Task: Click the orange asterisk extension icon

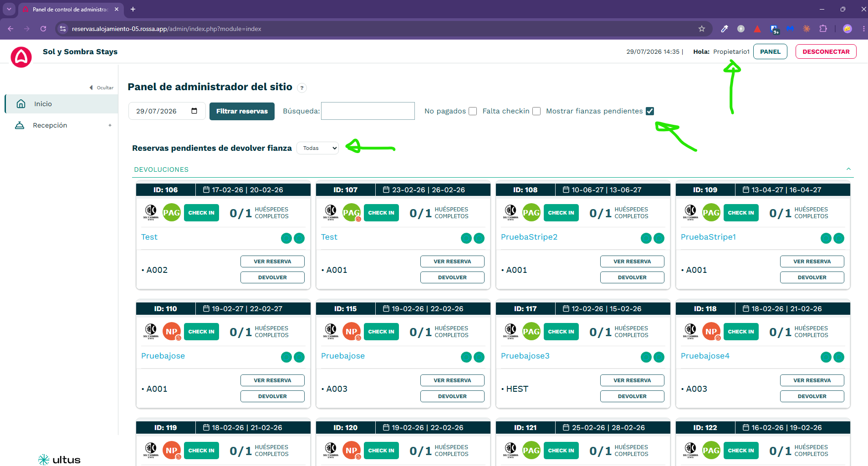Action: tap(807, 29)
